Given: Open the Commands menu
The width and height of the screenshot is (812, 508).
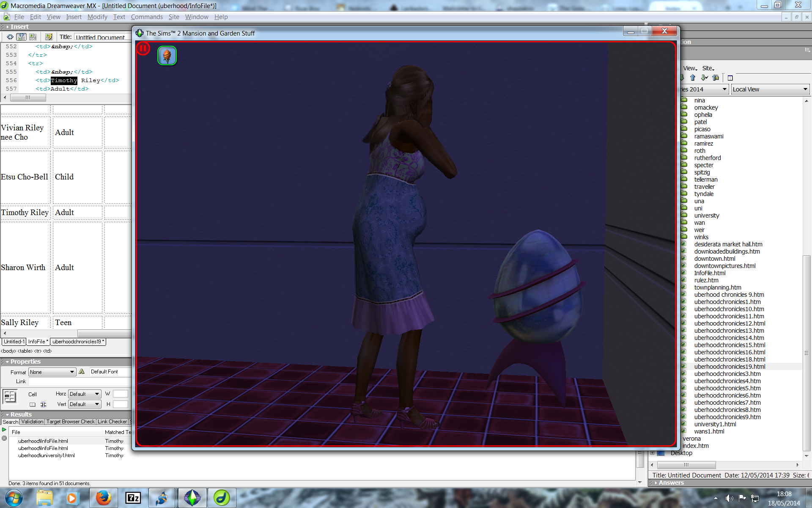Looking at the screenshot, I should [147, 17].
